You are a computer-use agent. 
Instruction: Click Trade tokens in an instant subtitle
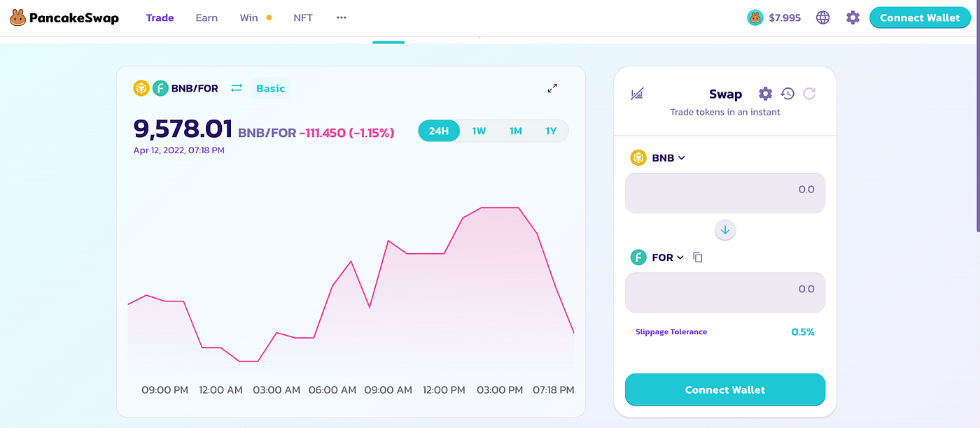725,112
